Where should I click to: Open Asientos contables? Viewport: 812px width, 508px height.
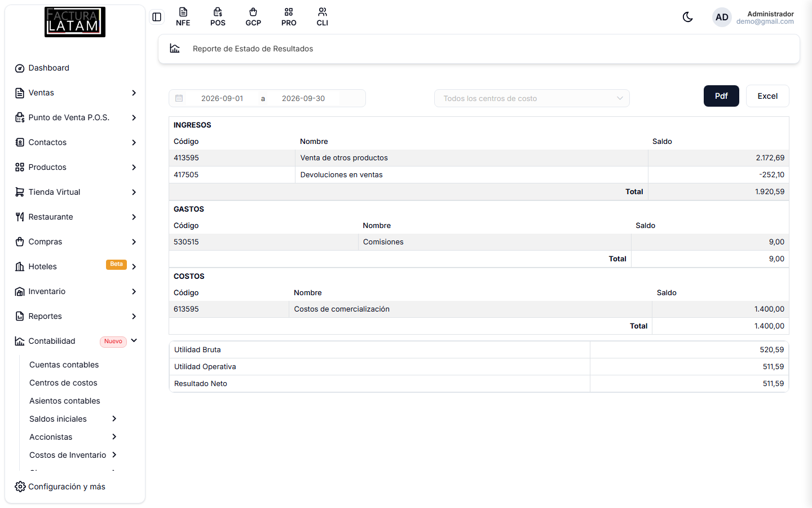[65, 401]
